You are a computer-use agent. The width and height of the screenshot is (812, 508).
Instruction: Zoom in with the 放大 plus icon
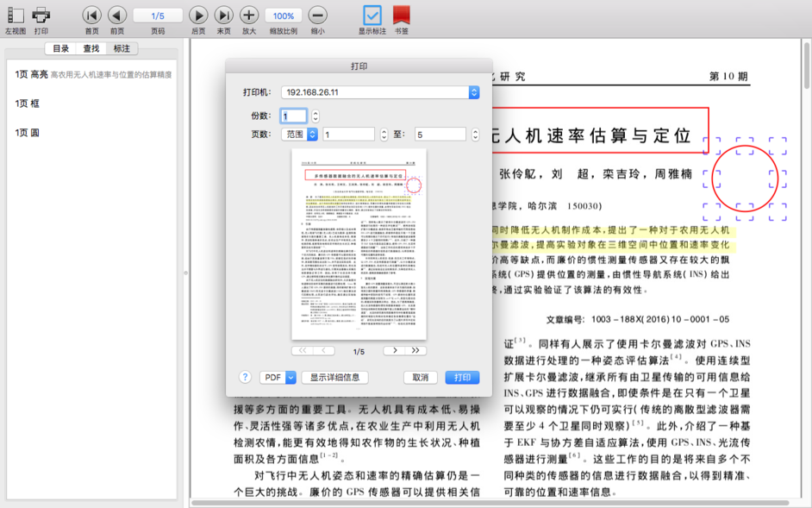pyautogui.click(x=248, y=15)
